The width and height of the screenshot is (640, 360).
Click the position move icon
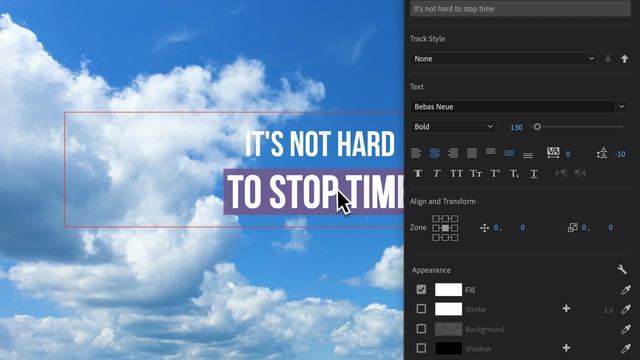point(484,228)
